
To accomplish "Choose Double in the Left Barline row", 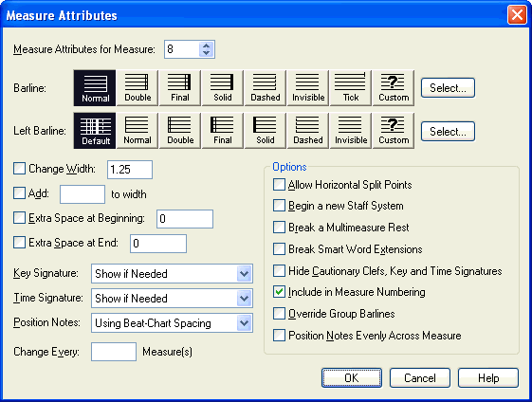I will tap(180, 131).
